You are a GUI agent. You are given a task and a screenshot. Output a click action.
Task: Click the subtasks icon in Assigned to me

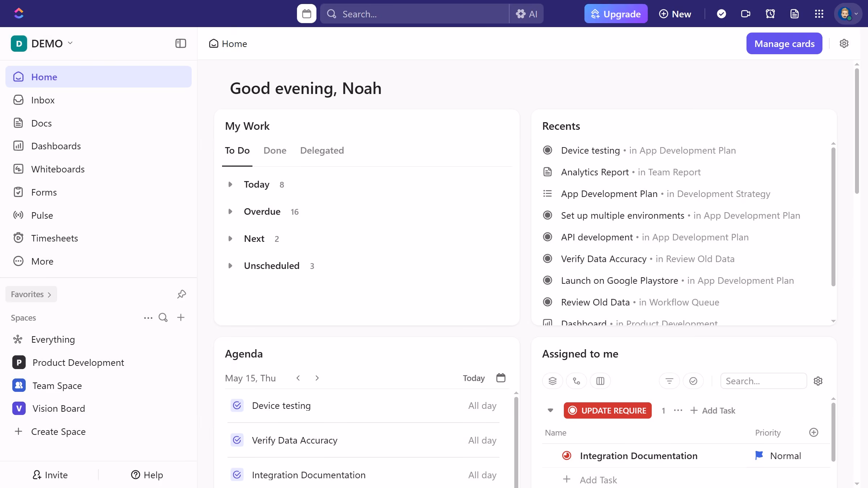[x=576, y=381]
